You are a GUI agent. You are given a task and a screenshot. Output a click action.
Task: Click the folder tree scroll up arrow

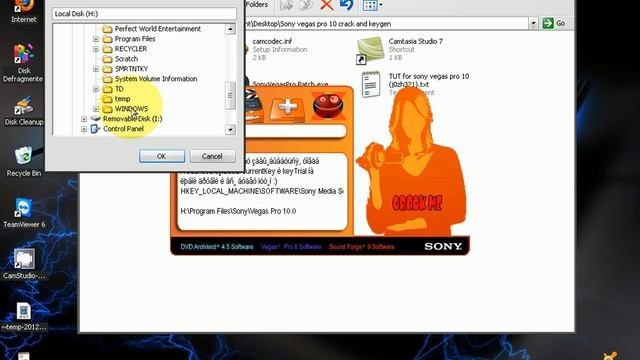[230, 29]
